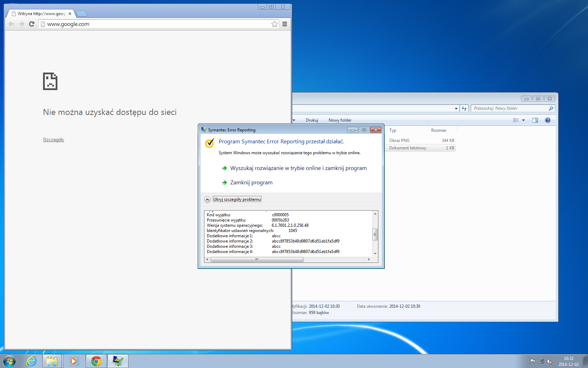This screenshot has height=368, width=588.
Task: Close the Witryna http://www.goog tab
Action: [70, 14]
